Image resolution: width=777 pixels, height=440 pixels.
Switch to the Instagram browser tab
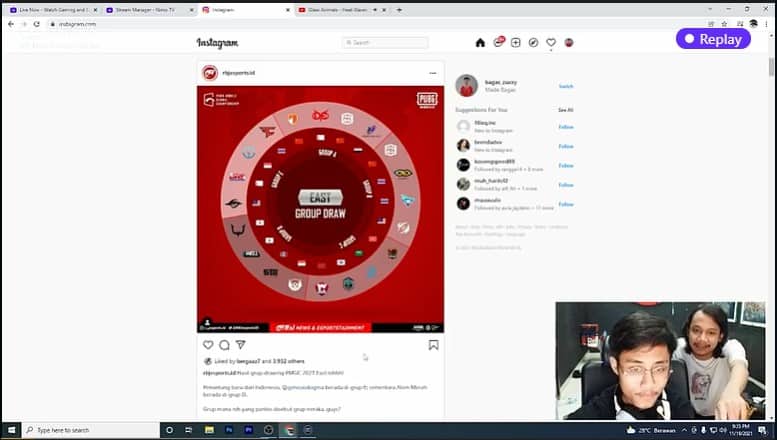coord(246,10)
